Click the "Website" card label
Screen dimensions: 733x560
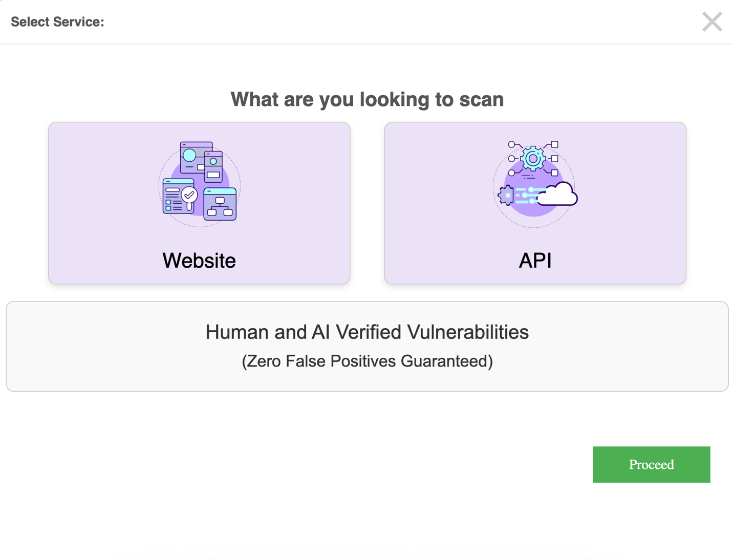click(199, 261)
